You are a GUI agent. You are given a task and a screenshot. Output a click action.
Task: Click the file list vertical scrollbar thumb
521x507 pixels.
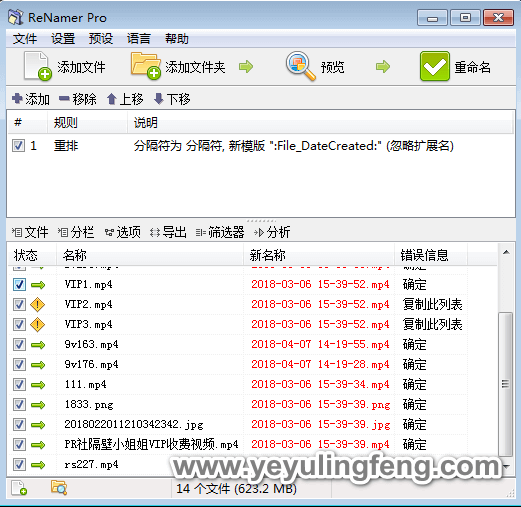tap(505, 384)
